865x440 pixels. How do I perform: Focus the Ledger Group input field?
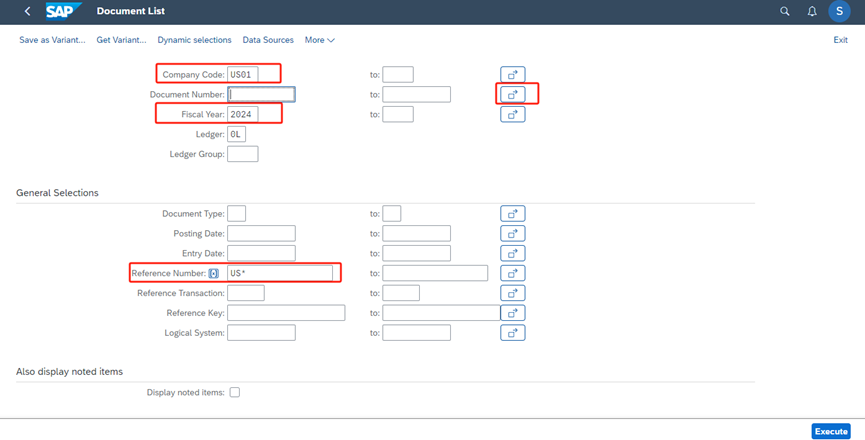tap(242, 154)
